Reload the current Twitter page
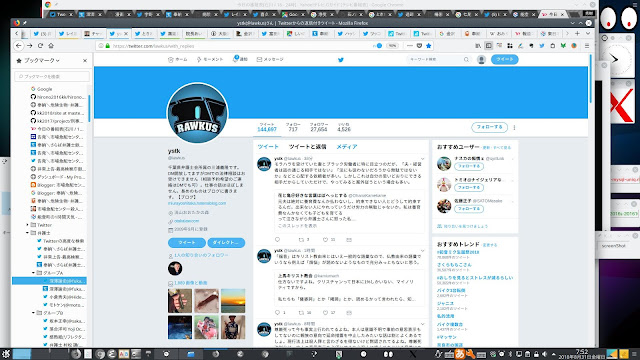The width and height of the screenshot is (640, 360). tap(40, 46)
